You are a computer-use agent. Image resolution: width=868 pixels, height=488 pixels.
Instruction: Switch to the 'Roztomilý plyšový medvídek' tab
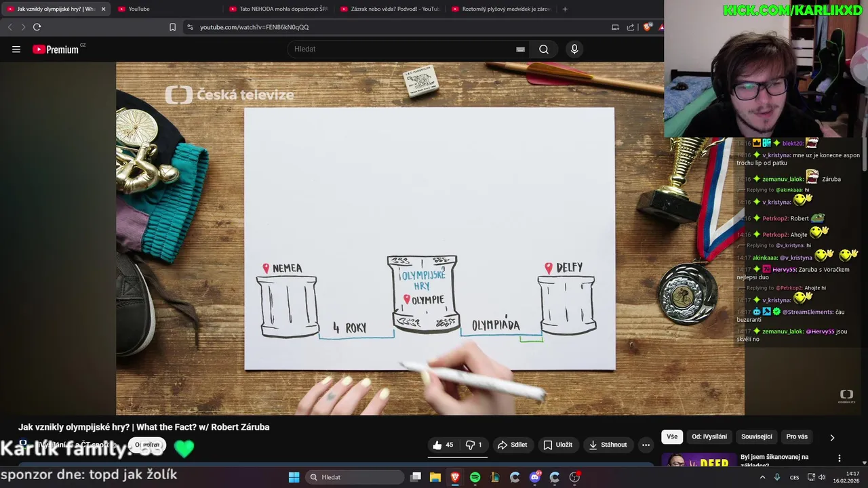500,9
